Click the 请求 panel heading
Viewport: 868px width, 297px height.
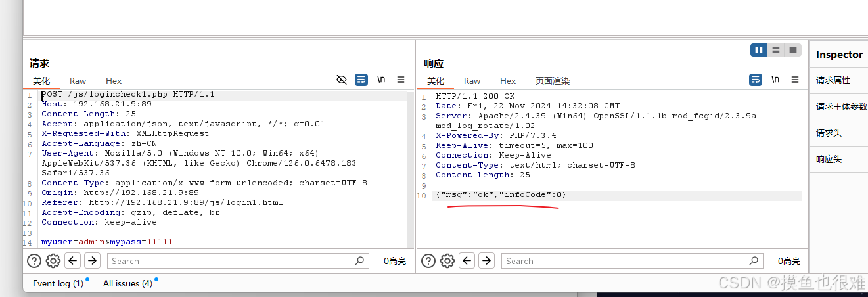tap(39, 64)
